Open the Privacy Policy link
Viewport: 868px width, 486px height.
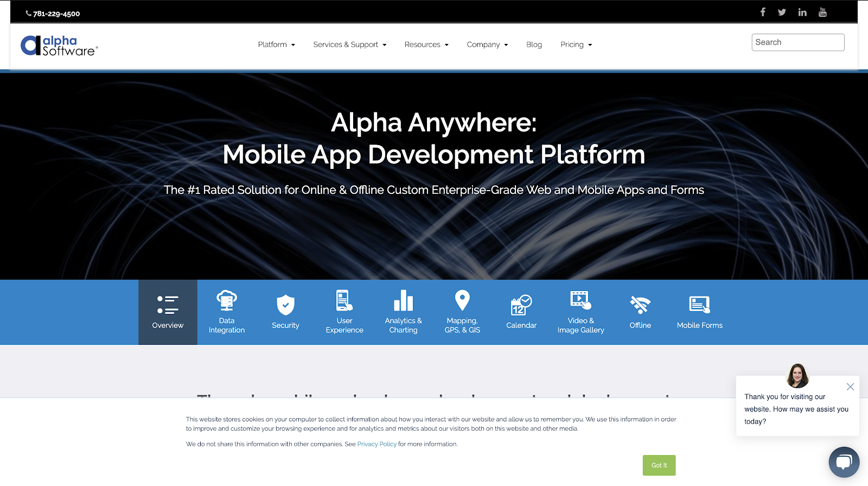pyautogui.click(x=377, y=444)
